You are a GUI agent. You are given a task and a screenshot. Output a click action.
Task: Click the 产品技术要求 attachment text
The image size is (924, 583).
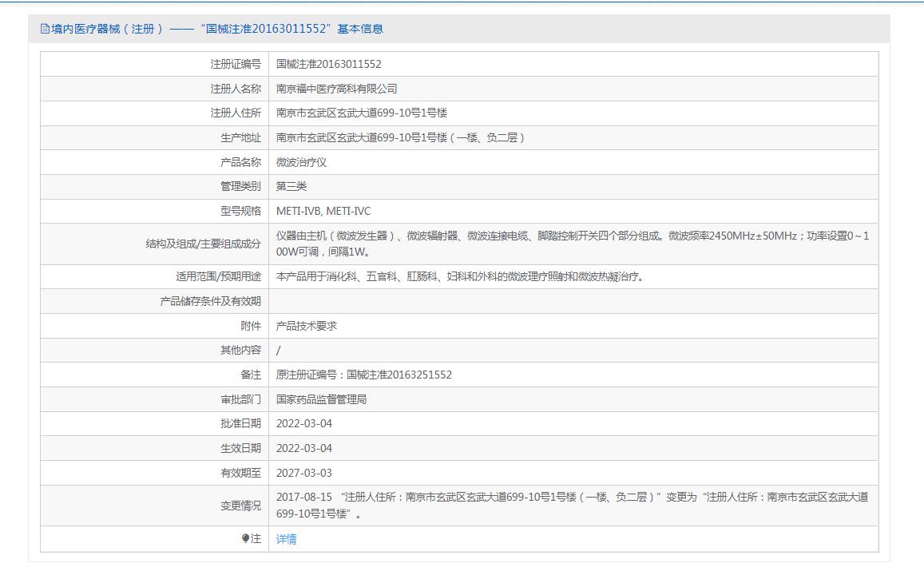307,326
